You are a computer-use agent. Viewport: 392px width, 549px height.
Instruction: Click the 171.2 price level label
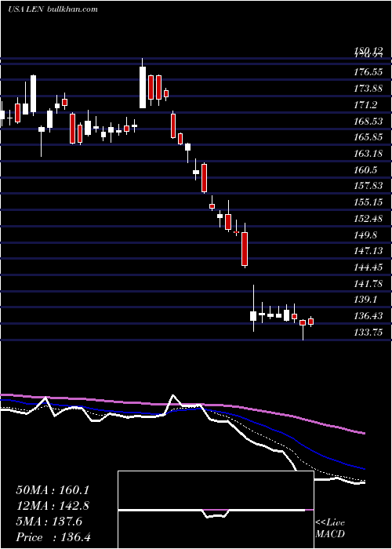tap(366, 104)
